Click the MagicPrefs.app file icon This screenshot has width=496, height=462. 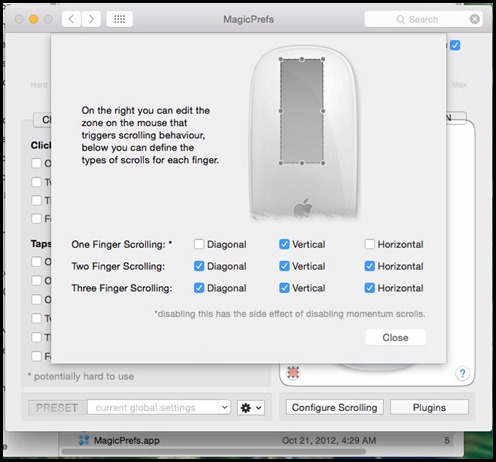point(84,440)
